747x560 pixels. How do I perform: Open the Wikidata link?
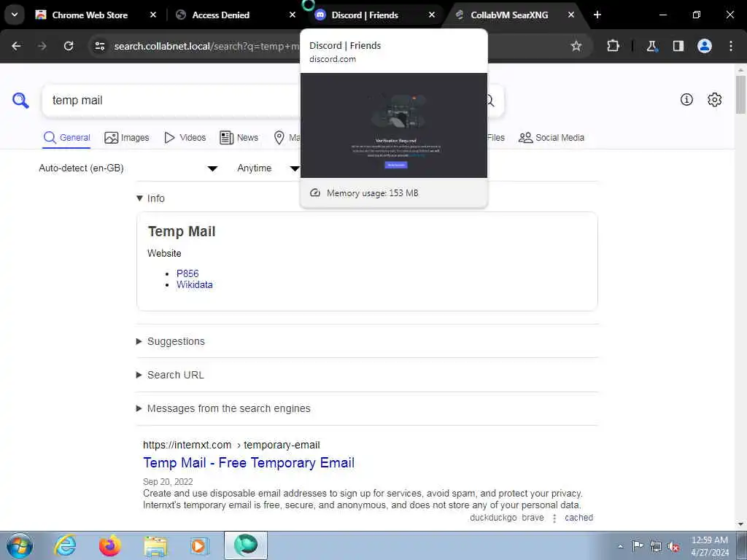point(194,285)
